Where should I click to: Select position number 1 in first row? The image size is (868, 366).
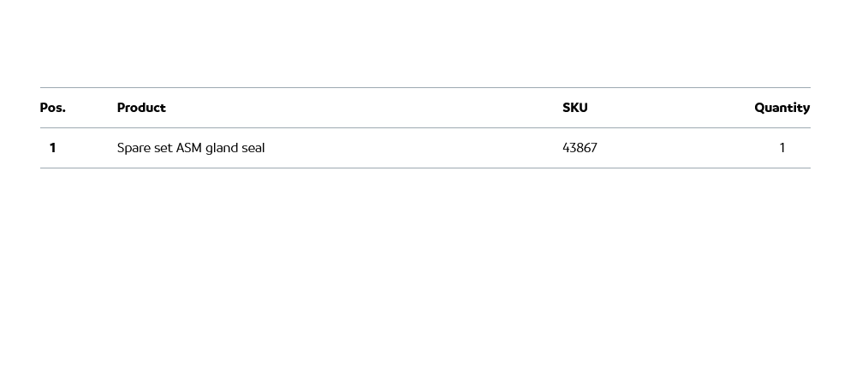[x=52, y=148]
